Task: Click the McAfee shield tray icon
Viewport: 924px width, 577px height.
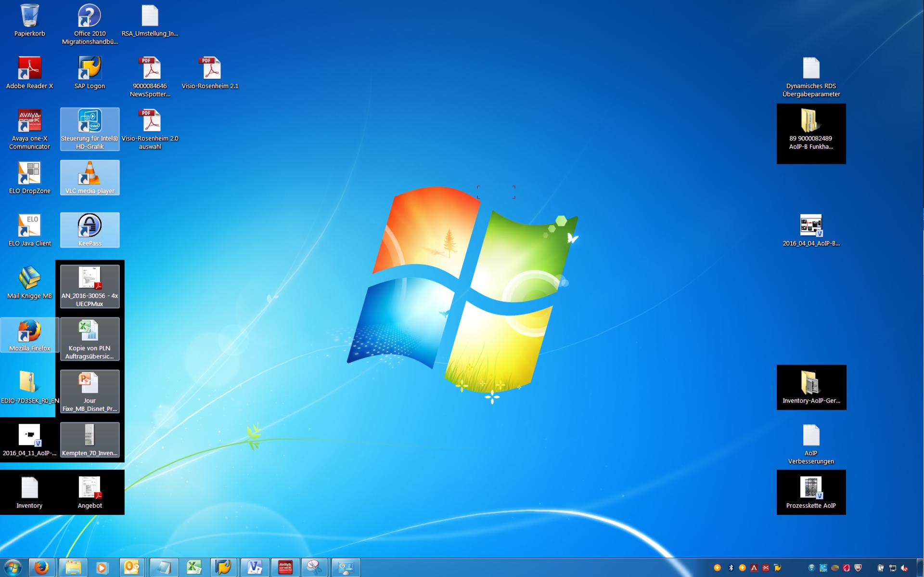Action: tap(858, 568)
